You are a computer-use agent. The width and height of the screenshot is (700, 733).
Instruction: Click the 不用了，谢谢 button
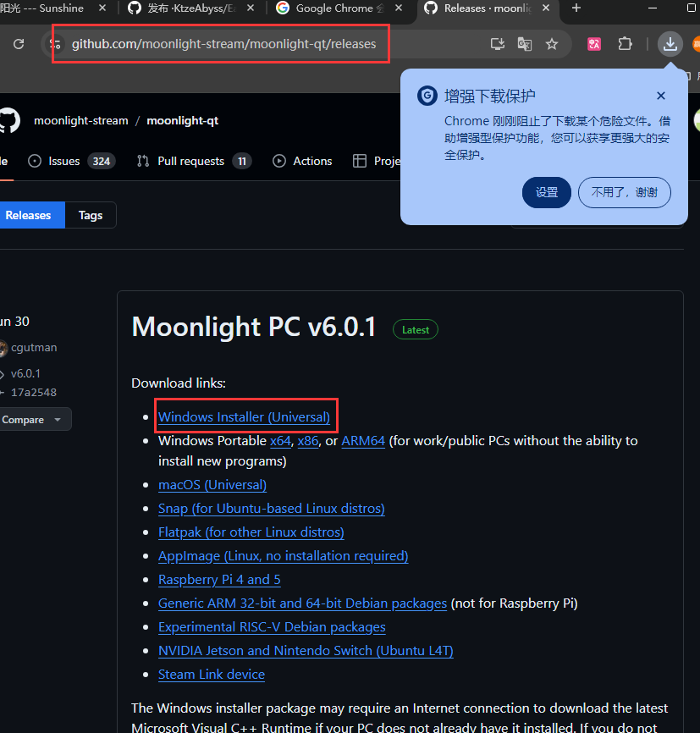tap(625, 192)
